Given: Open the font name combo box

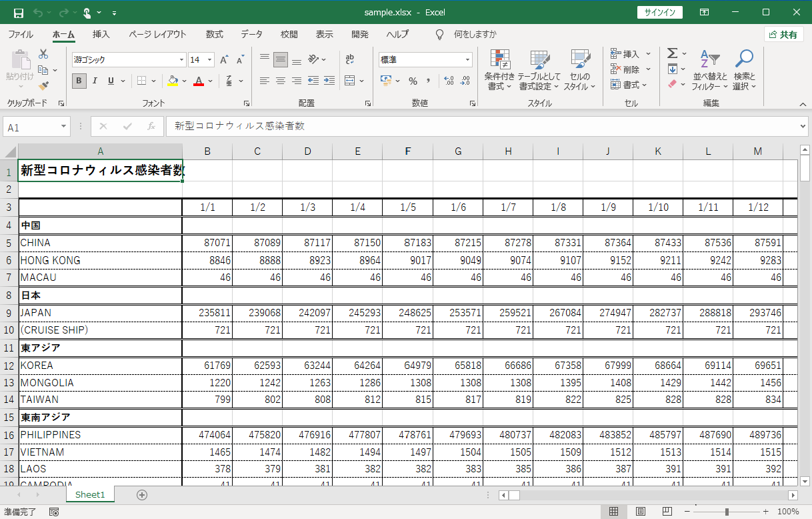Looking at the screenshot, I should [129, 60].
